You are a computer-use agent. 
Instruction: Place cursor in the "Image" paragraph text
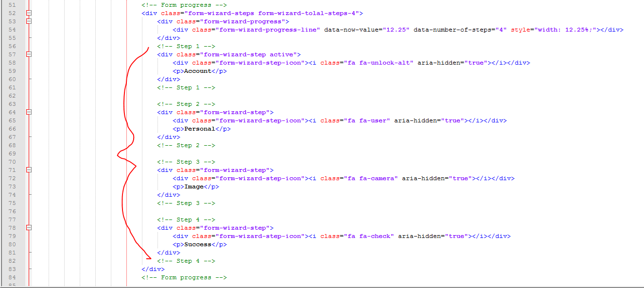click(194, 186)
